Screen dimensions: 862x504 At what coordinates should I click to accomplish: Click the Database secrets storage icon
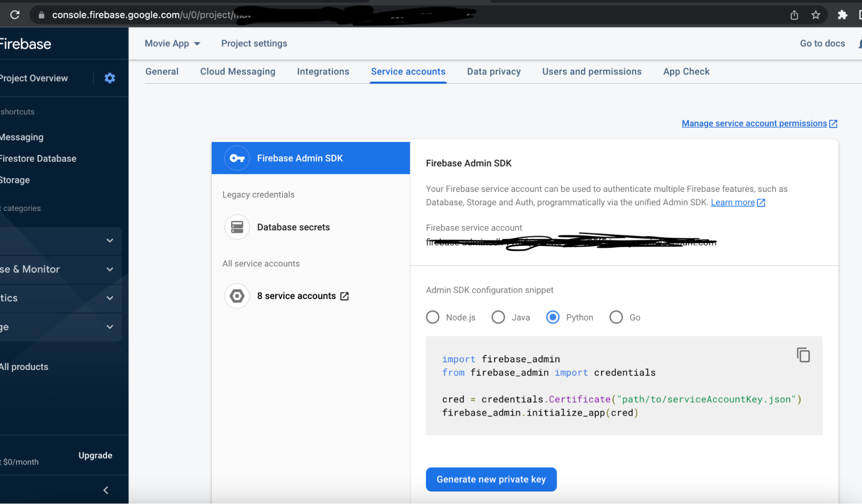[237, 227]
